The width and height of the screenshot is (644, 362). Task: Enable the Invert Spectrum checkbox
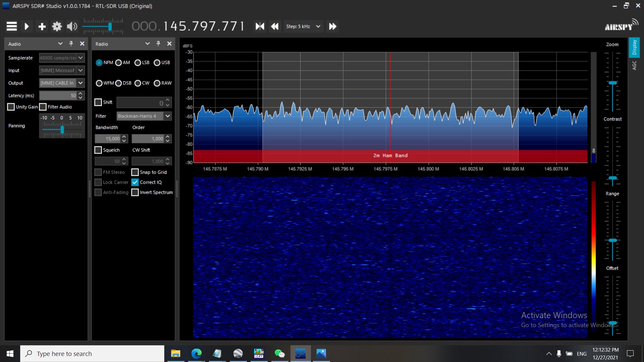pos(135,192)
